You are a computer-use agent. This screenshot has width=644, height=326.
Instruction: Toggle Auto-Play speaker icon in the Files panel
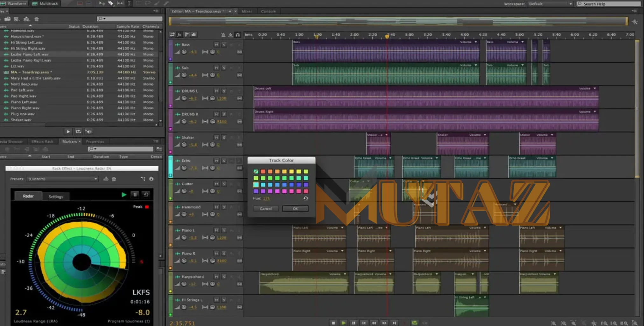click(88, 131)
